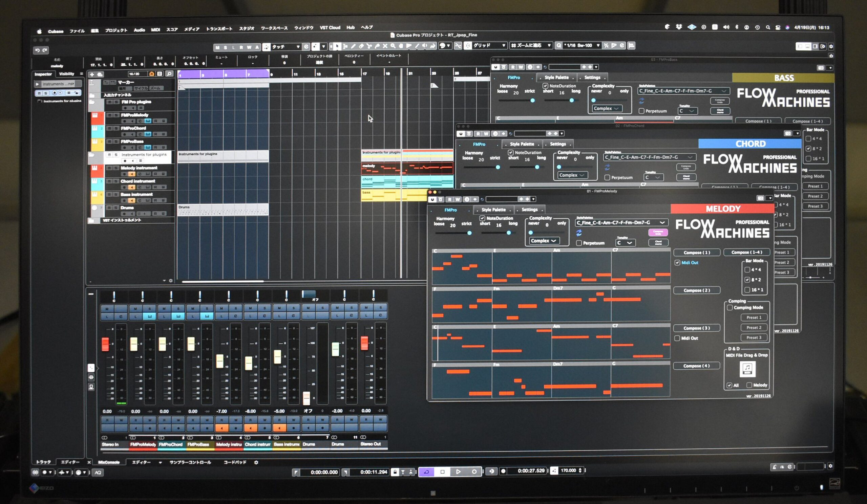Select the Zoom magnifier tool
Screen dimensions: 867x504
tap(393, 46)
